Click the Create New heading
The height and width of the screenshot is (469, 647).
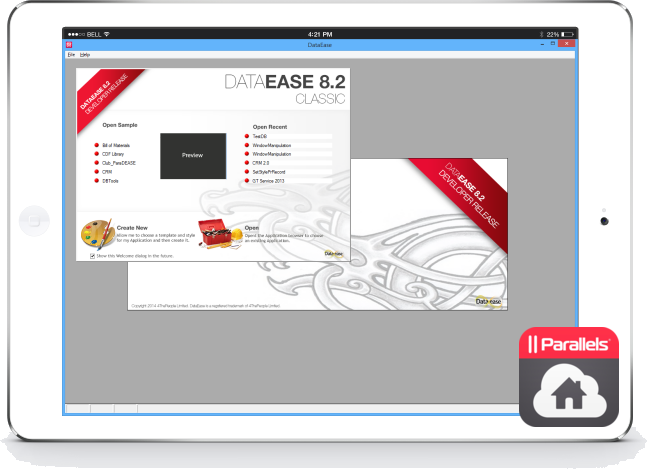132,228
